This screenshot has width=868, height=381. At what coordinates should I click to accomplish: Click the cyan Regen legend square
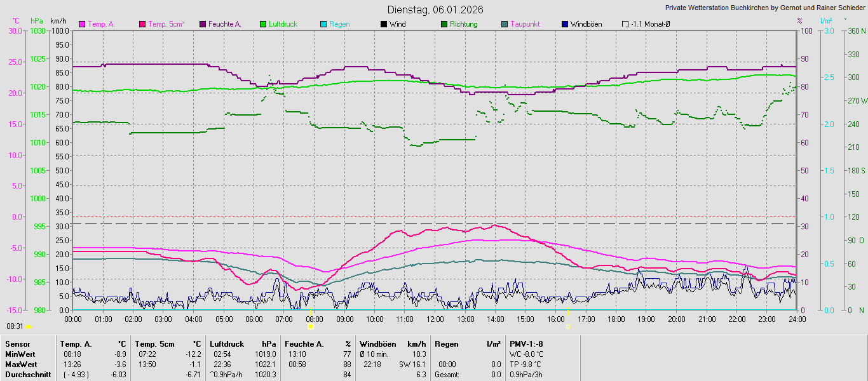coord(323,24)
